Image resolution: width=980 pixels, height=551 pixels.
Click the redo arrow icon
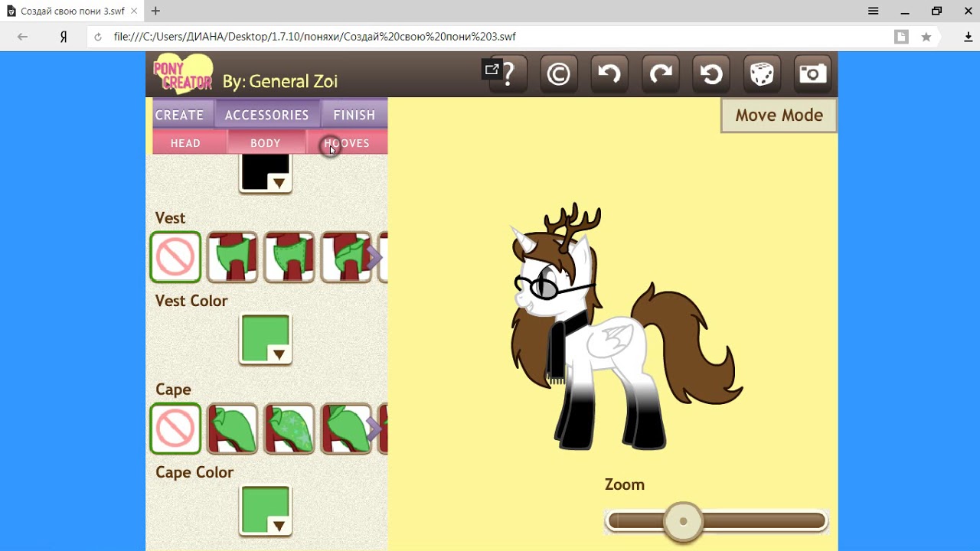point(660,74)
